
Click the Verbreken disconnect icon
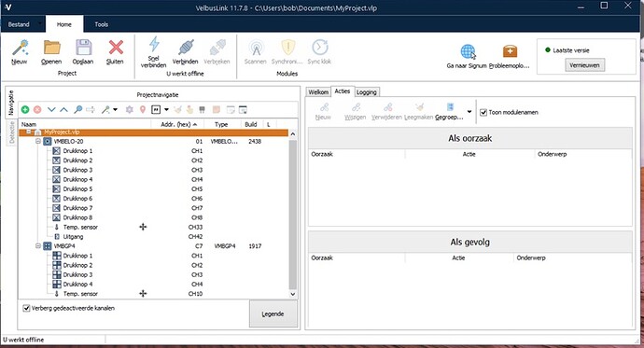tap(217, 48)
